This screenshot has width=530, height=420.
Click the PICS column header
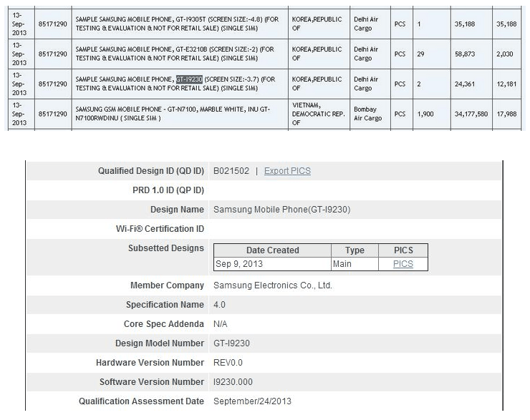point(403,250)
